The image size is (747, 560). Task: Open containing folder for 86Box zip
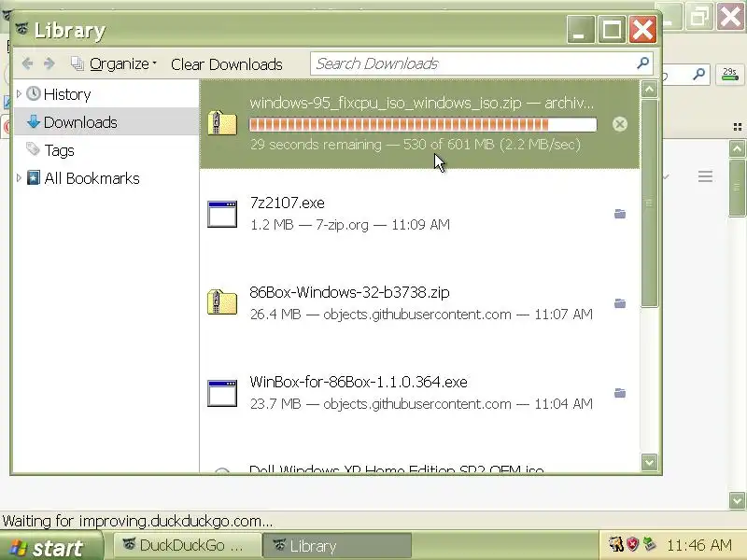(x=620, y=303)
